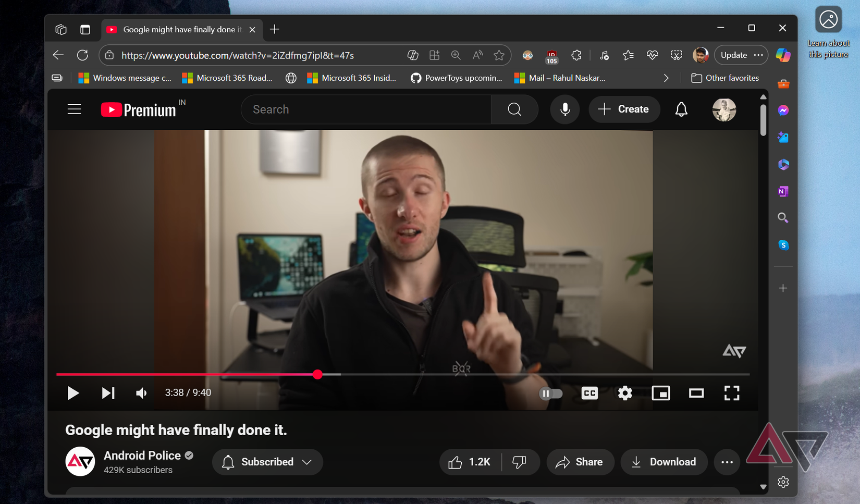Open Browser essentials heart-pulse icon
This screenshot has width=860, height=504.
point(652,55)
